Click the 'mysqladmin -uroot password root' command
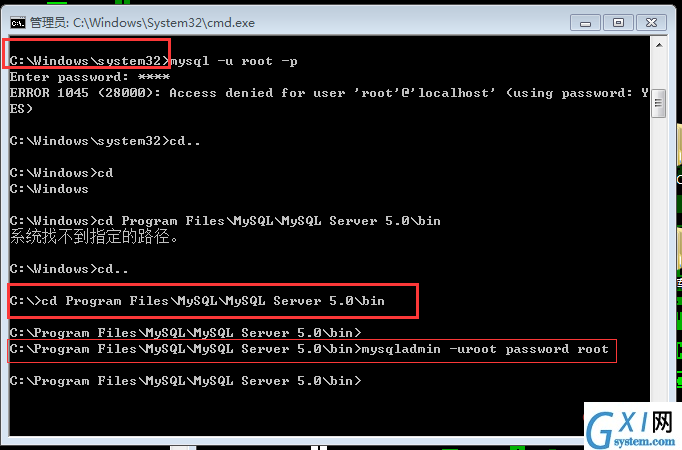The height and width of the screenshot is (450, 682). pyautogui.click(x=485, y=349)
